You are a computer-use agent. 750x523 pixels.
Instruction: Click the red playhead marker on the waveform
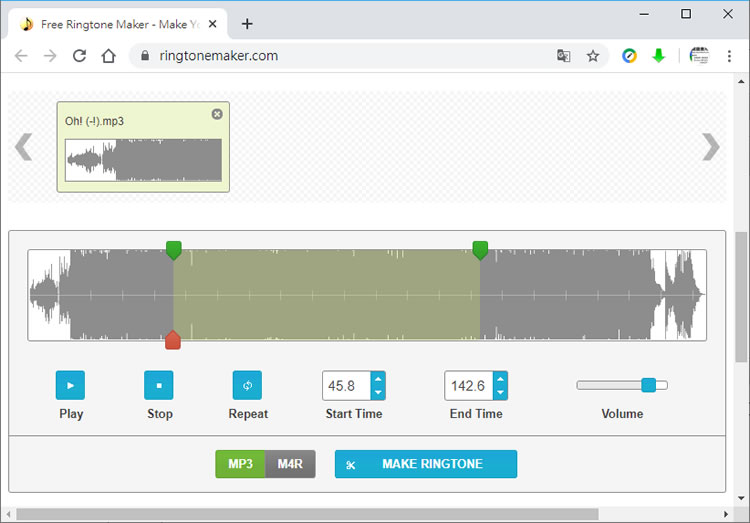(x=172, y=341)
